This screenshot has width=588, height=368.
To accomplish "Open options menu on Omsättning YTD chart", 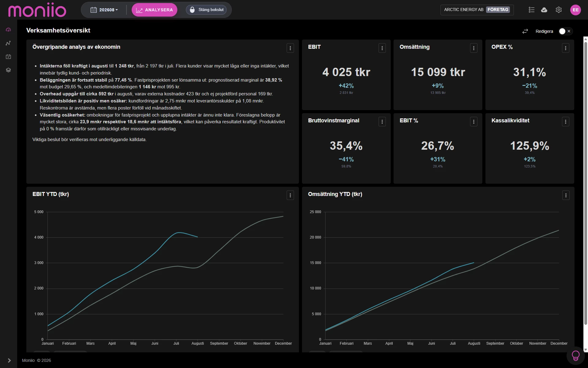I will pos(566,195).
